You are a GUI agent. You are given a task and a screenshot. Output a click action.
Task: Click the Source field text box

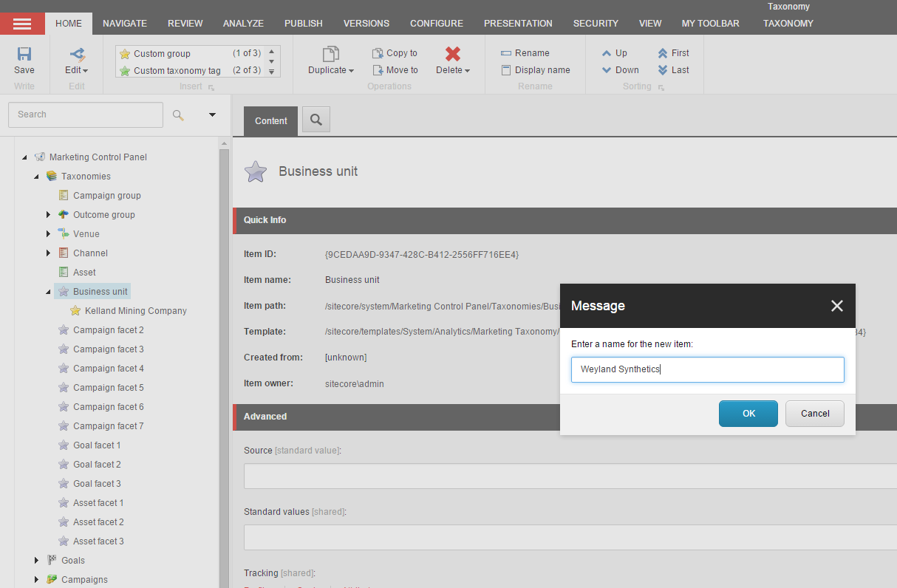[x=570, y=476]
